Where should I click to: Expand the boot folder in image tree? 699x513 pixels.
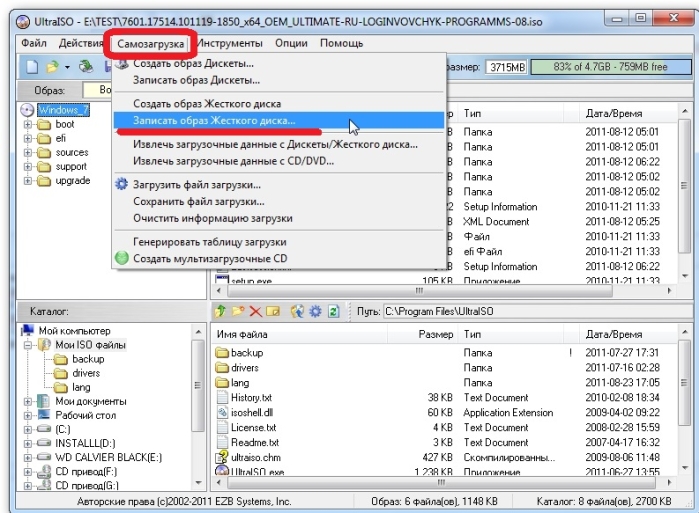(28, 124)
